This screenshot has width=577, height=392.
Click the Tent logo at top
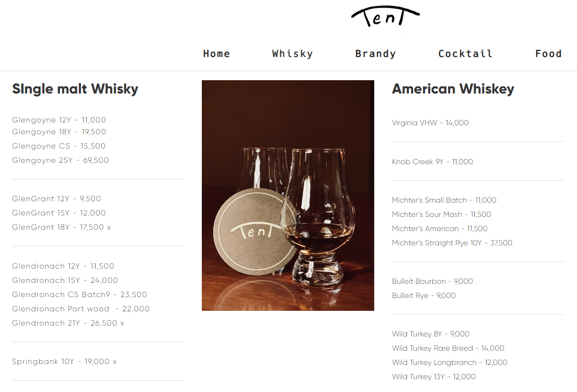pyautogui.click(x=385, y=17)
